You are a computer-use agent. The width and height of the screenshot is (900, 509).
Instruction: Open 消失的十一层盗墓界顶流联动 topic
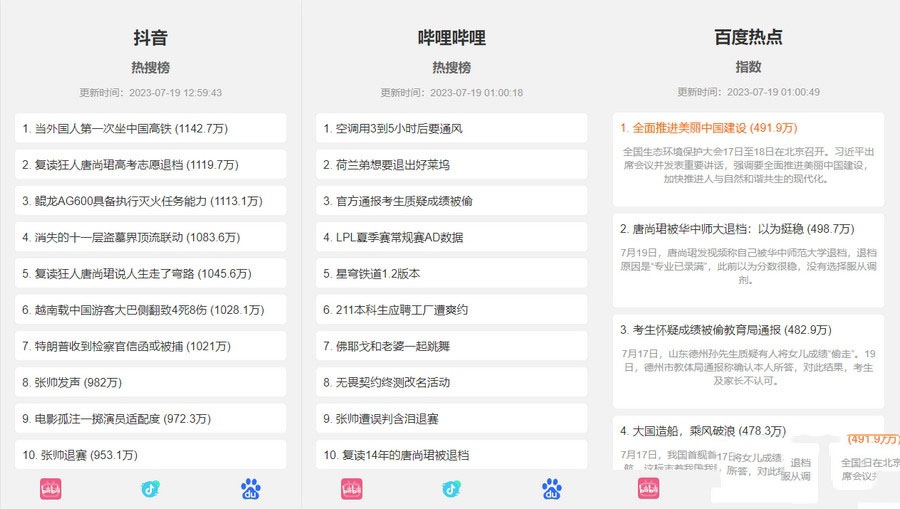click(150, 237)
